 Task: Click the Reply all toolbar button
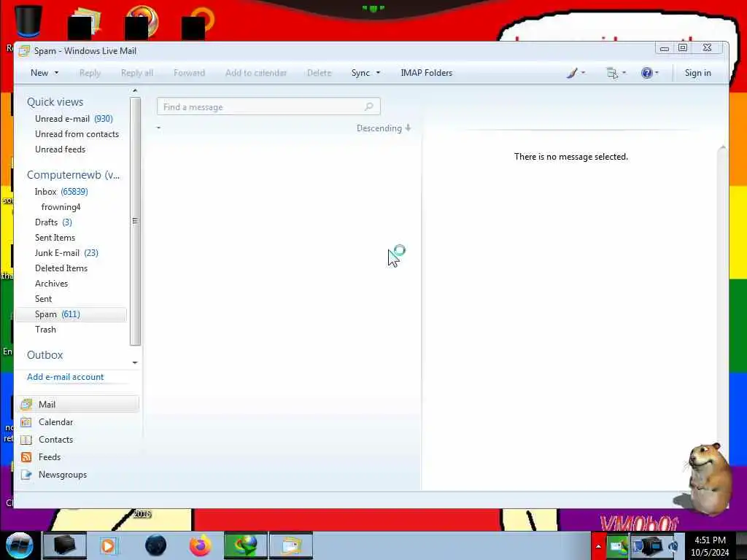[136, 73]
